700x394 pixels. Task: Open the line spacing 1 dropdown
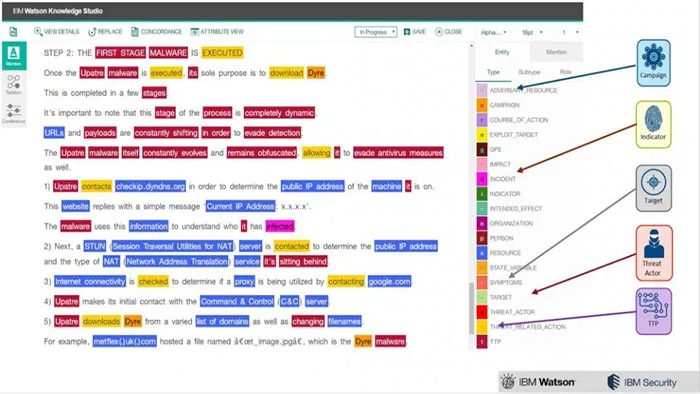570,33
